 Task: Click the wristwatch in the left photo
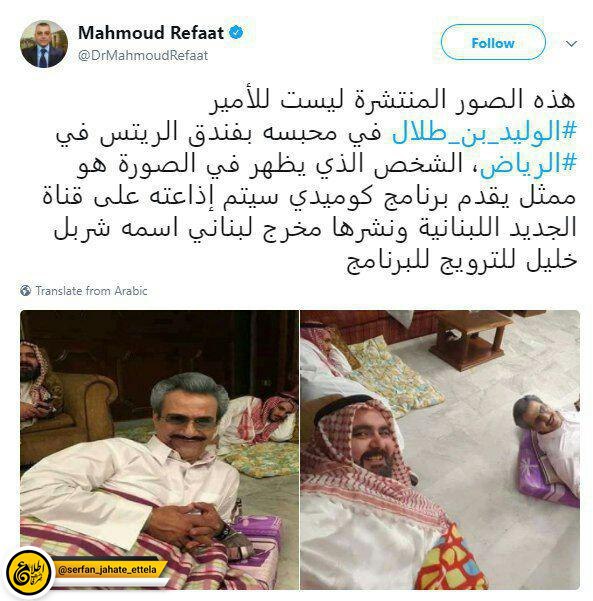224,532
